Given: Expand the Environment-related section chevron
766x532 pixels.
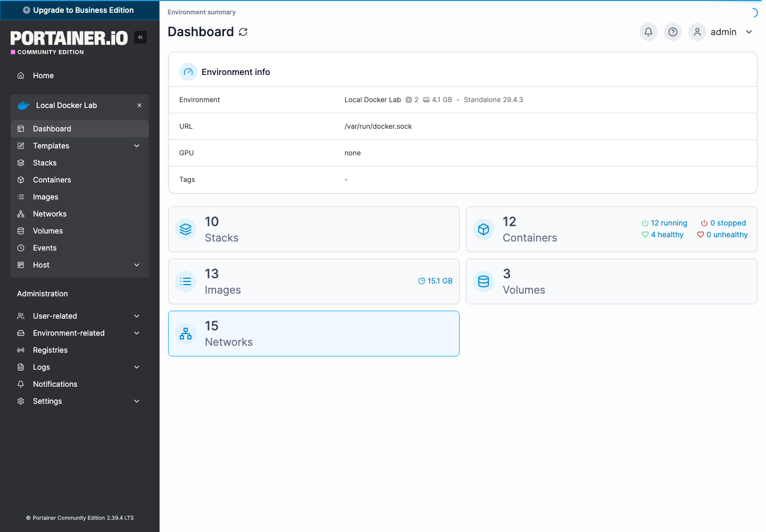Looking at the screenshot, I should click(x=137, y=333).
